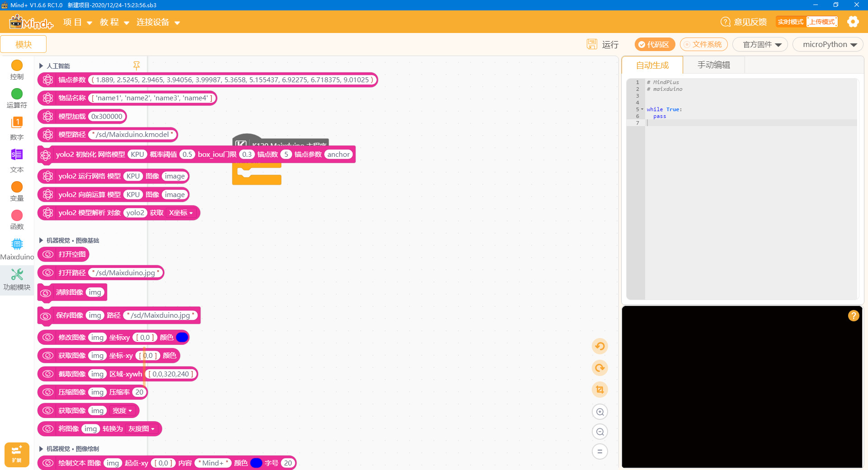Switch to 上传模式 upload mode
Image resolution: width=868 pixels, height=470 pixels.
[x=822, y=22]
